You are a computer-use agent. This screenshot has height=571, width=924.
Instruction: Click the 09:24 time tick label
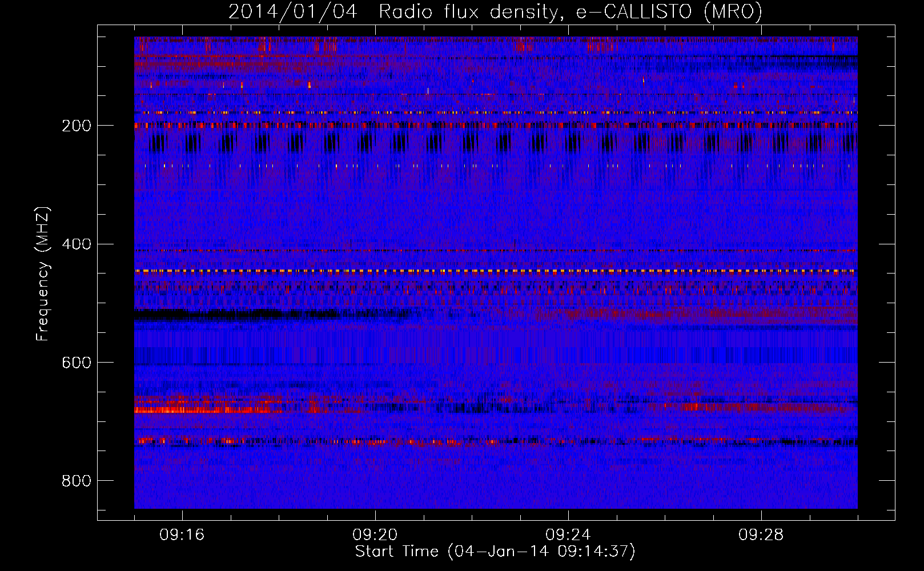click(568, 535)
